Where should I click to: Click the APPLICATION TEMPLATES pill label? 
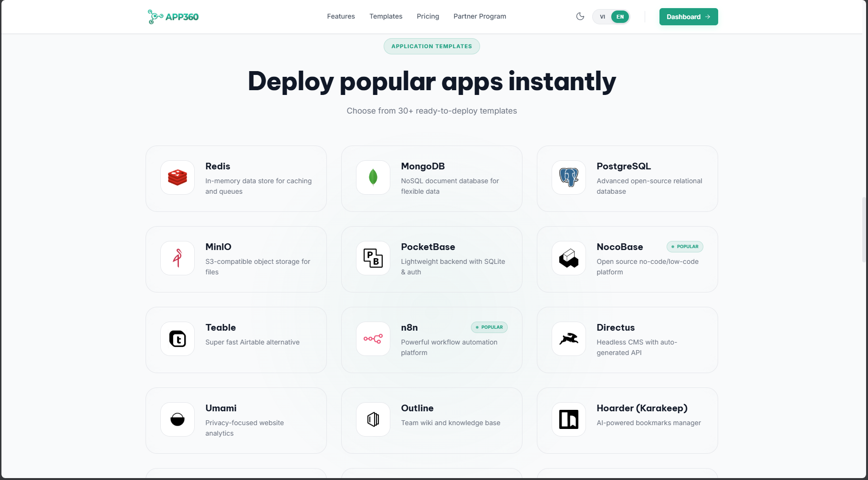point(432,46)
